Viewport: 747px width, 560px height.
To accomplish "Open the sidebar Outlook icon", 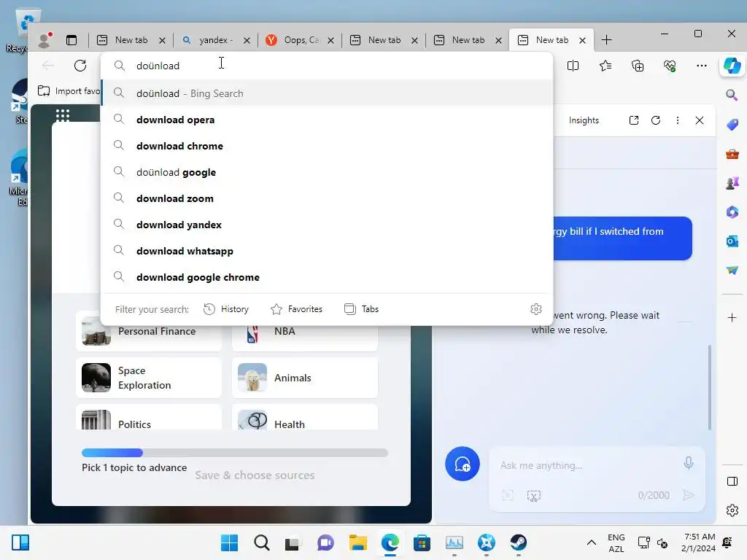I will coord(732,241).
